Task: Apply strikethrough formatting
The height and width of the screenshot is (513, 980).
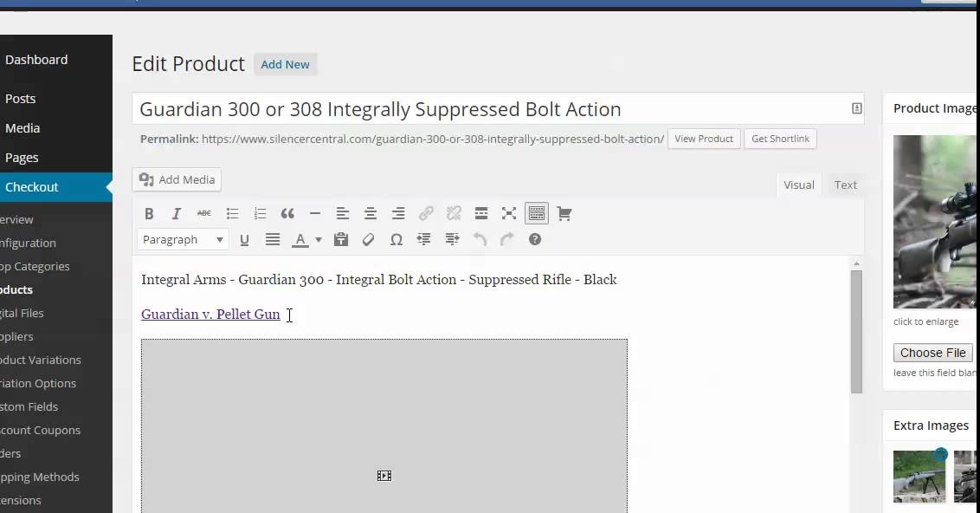Action: click(203, 214)
